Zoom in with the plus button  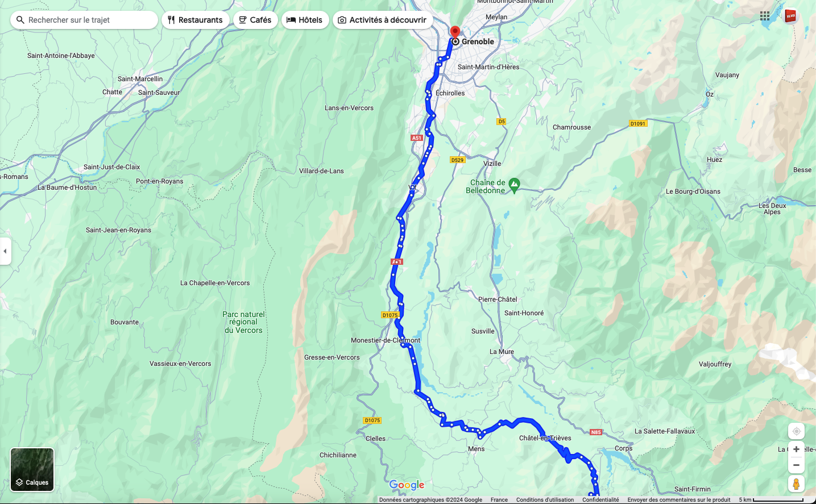tap(796, 449)
